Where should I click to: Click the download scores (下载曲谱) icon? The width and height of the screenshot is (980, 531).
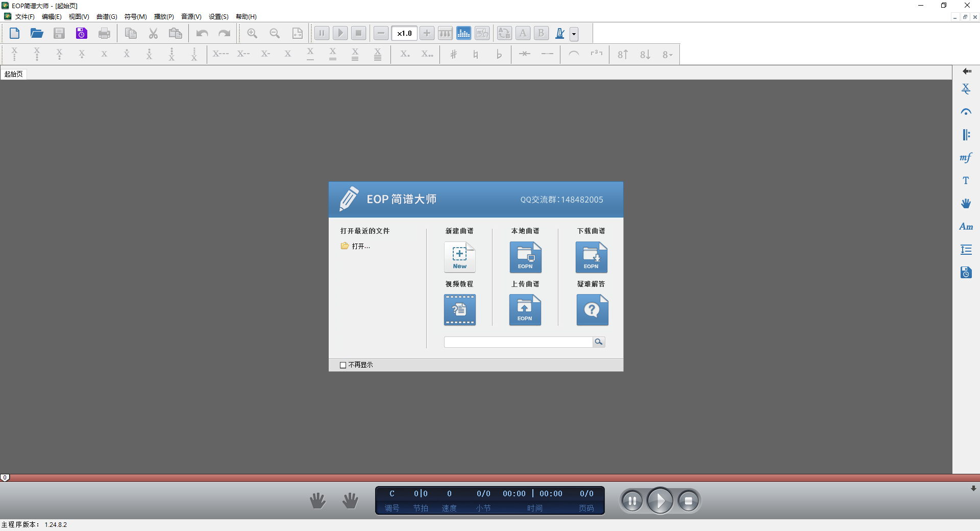(591, 257)
